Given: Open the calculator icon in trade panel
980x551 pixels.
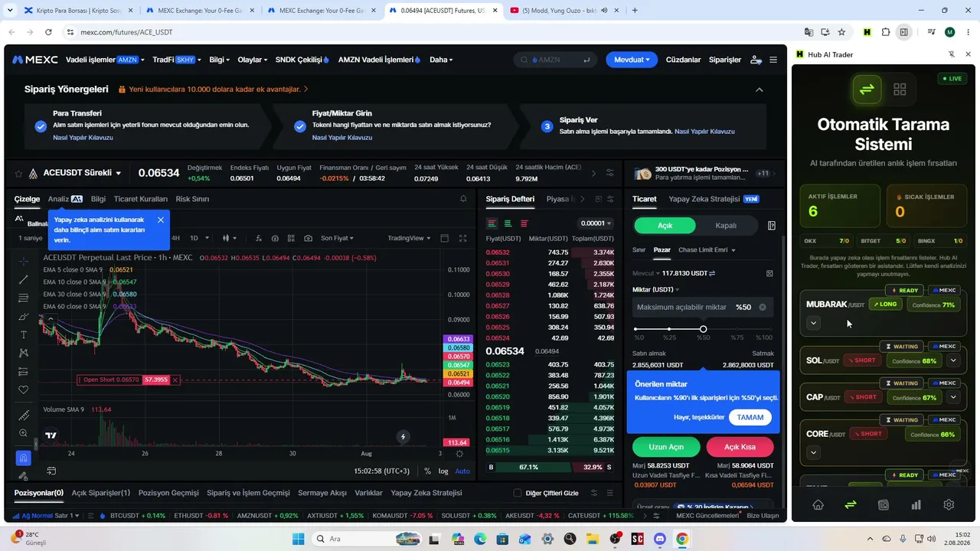Looking at the screenshot, I should pos(769,273).
